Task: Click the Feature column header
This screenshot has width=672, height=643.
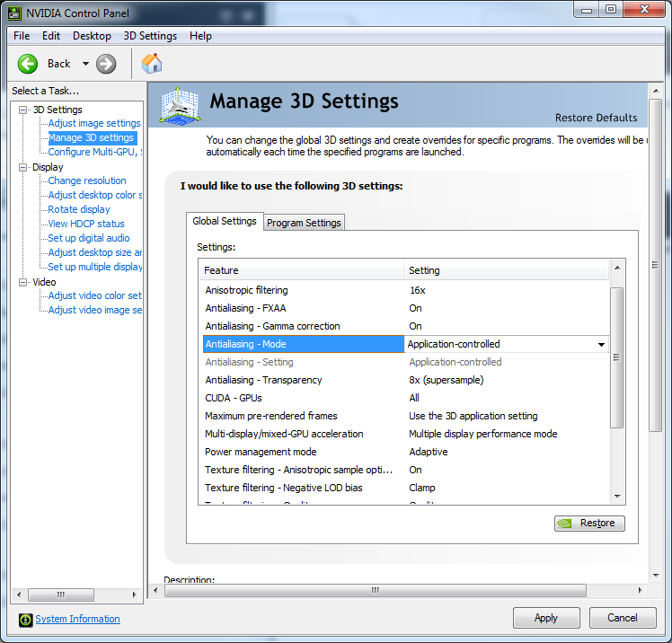Action: click(302, 270)
